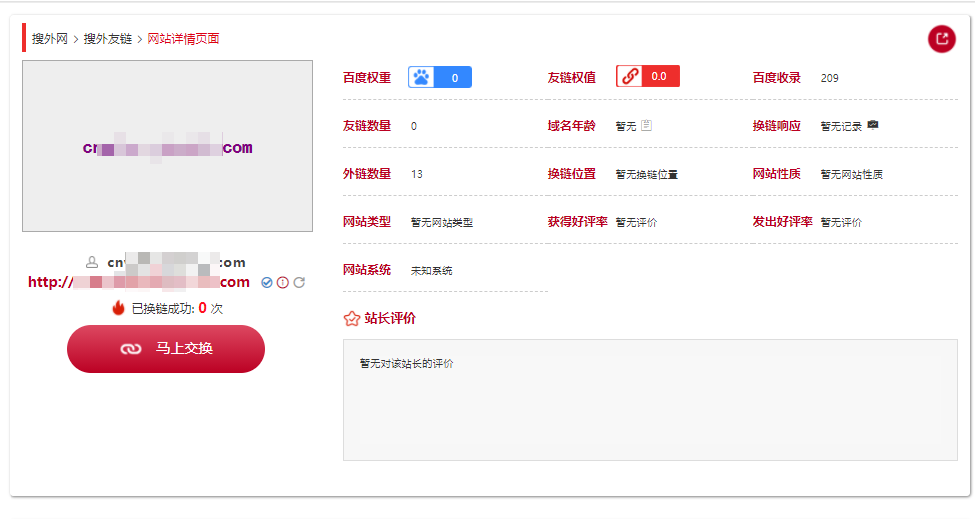Click the Baidu paw weight badge
Viewport: 975px width, 519px height.
tap(439, 77)
